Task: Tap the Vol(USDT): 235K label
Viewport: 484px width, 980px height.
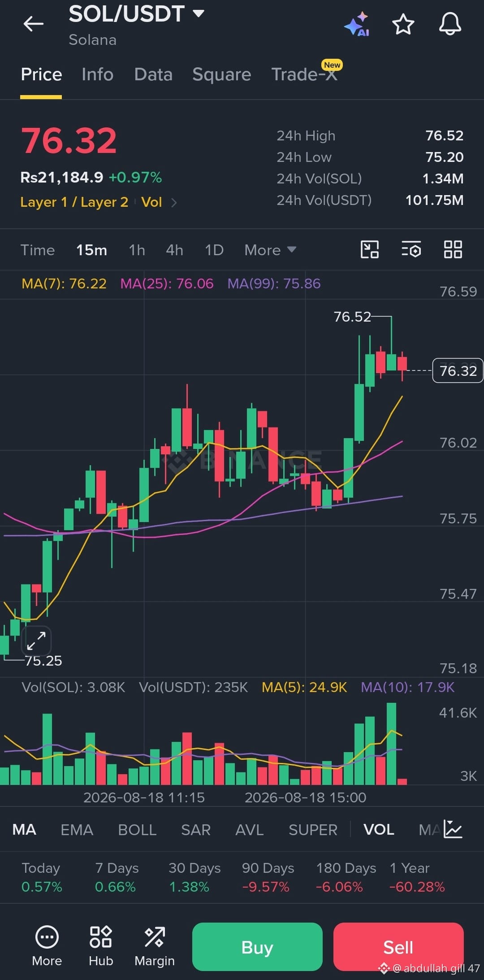Action: point(193,687)
